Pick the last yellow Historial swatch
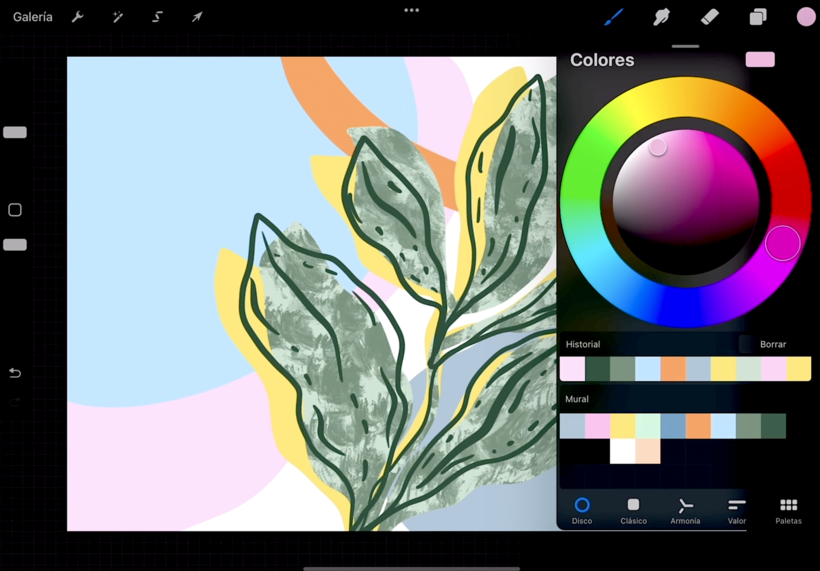This screenshot has height=571, width=820. [x=799, y=369]
